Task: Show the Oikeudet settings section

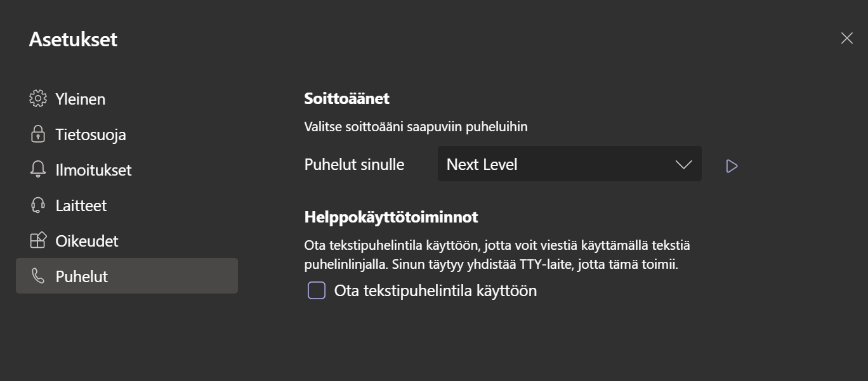Action: [x=87, y=241]
